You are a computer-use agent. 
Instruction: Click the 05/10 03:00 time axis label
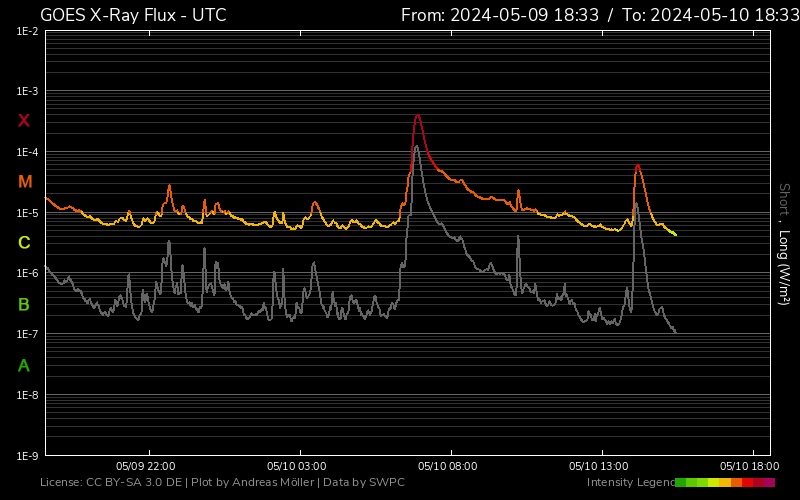[297, 466]
